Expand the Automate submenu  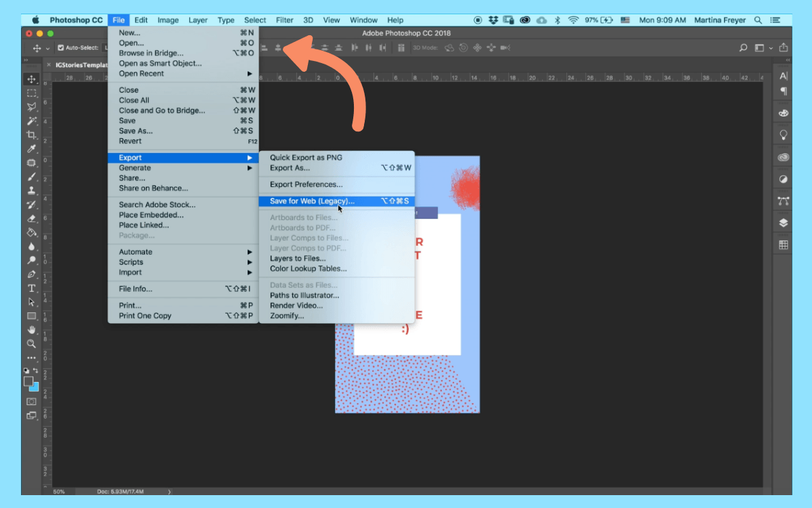183,252
